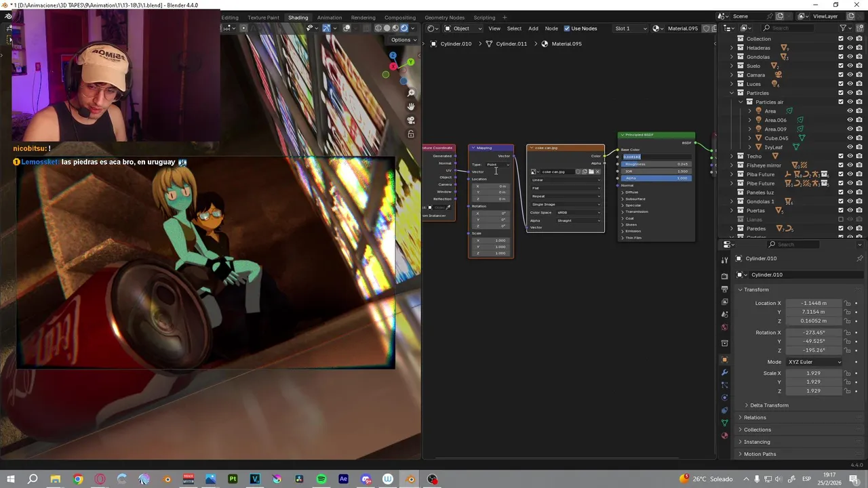Open Windows Start menu
The image size is (868, 488).
[x=11, y=479]
